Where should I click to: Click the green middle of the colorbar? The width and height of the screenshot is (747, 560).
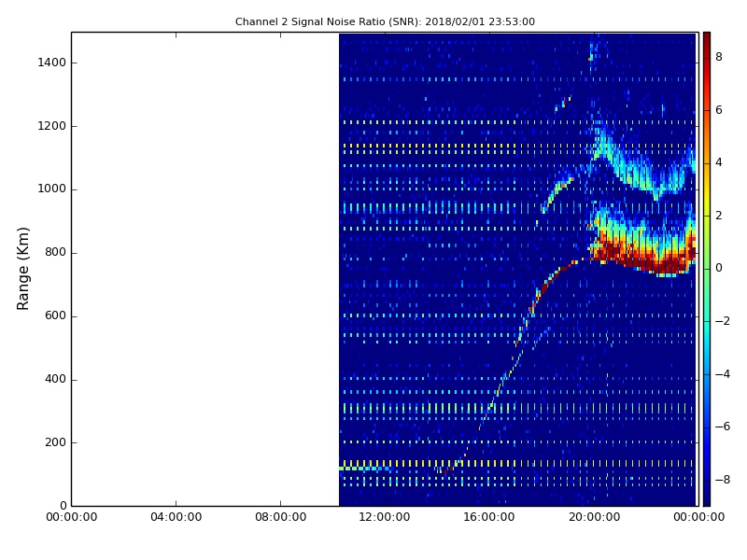coord(707,269)
